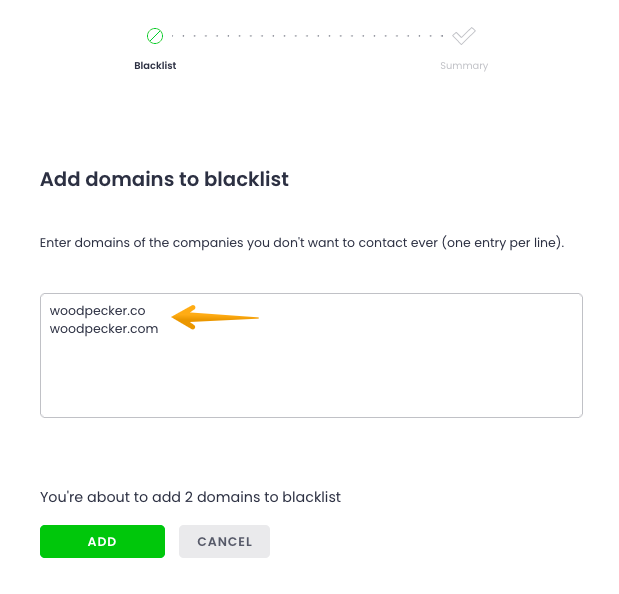Click the woodpecker.com entry line
This screenshot has height=594, width=619.
point(104,328)
